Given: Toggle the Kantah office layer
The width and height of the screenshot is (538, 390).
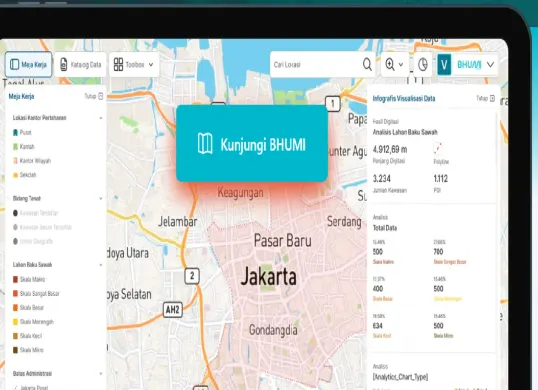Looking at the screenshot, I should [x=24, y=147].
